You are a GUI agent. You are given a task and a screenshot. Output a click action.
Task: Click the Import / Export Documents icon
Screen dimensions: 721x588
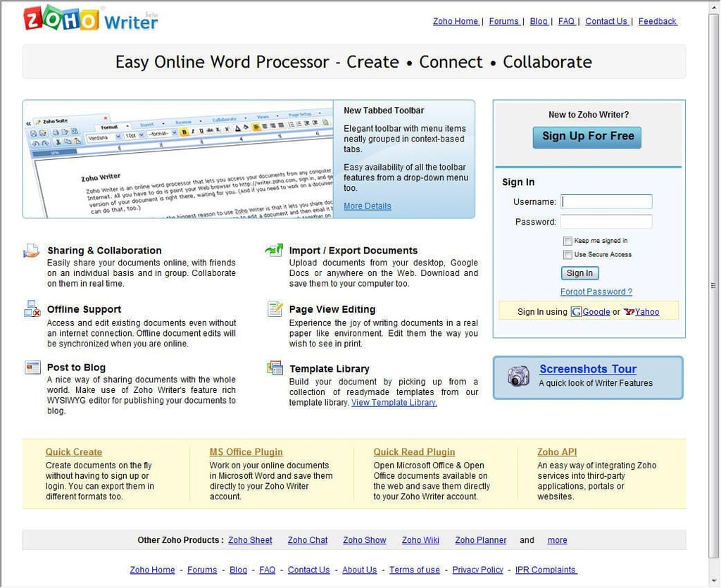tap(274, 250)
